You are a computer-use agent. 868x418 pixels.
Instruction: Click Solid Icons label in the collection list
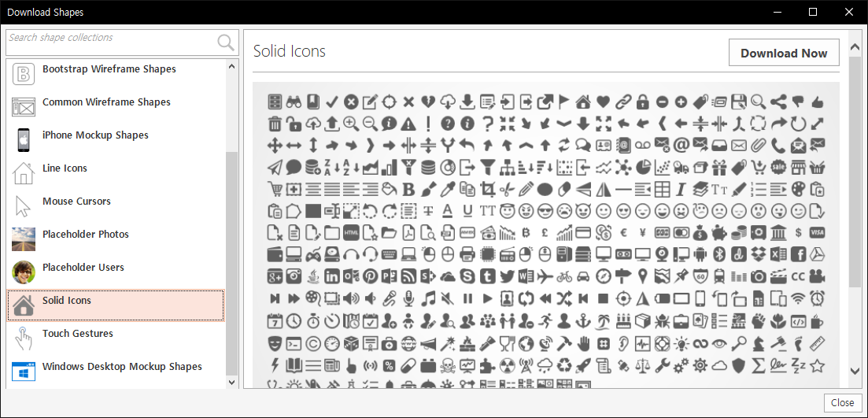(66, 301)
